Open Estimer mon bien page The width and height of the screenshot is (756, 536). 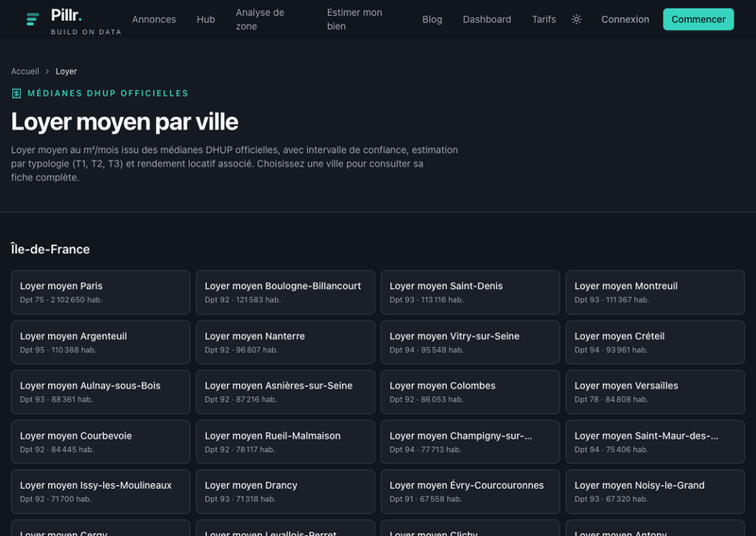[354, 19]
